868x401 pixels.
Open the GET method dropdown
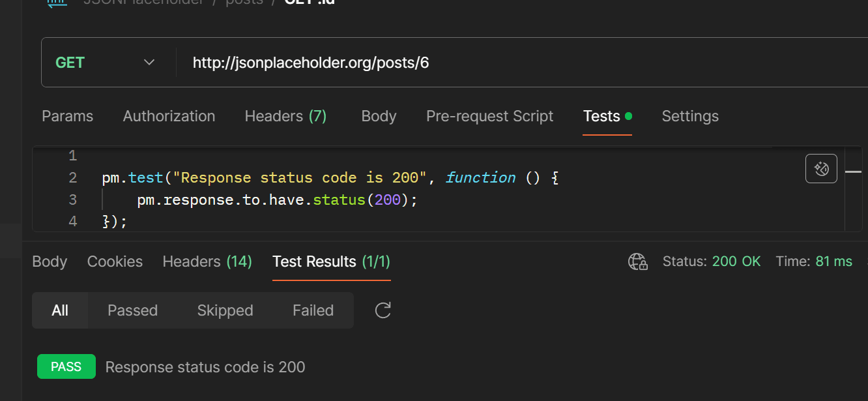pyautogui.click(x=149, y=62)
